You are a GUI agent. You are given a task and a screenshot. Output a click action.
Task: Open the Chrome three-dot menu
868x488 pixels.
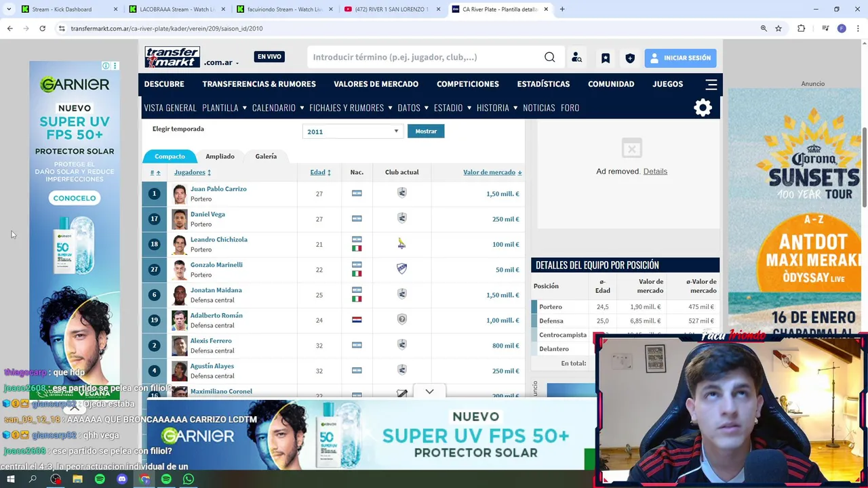(x=859, y=28)
